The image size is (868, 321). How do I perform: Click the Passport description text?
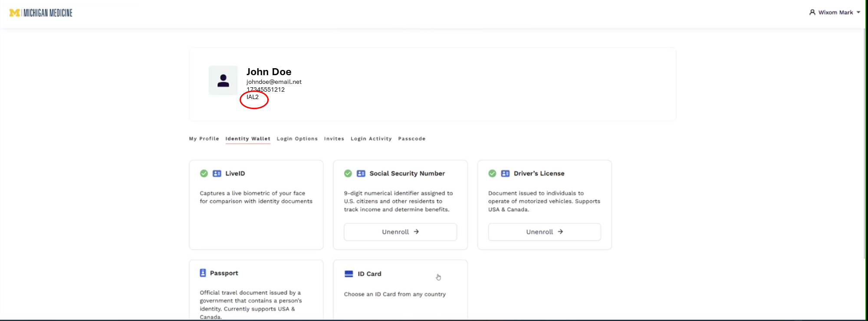[251, 305]
